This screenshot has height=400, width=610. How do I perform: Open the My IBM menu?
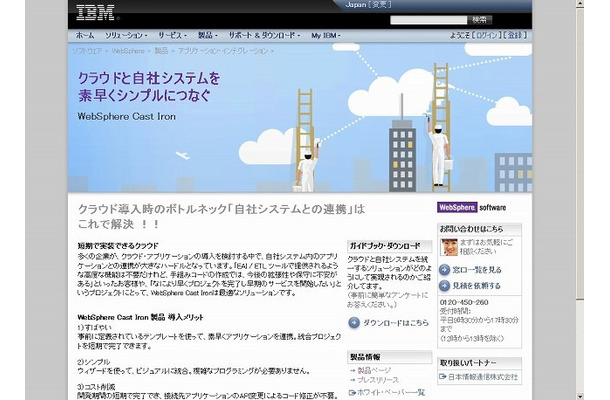coord(326,35)
